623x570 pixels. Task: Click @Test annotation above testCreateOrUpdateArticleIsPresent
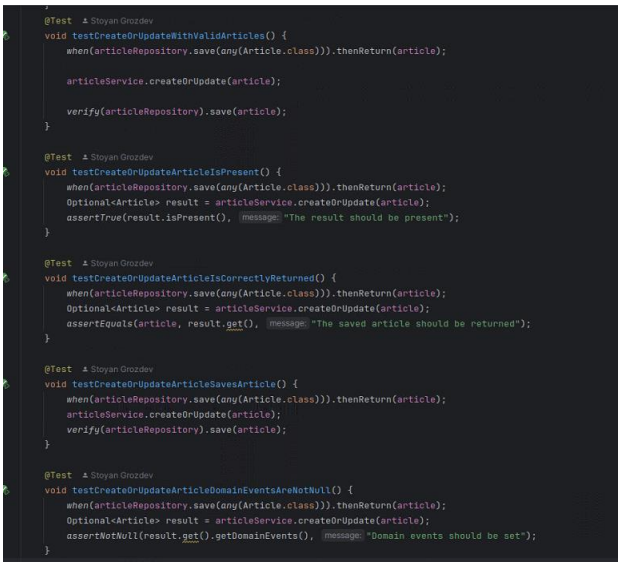58,157
